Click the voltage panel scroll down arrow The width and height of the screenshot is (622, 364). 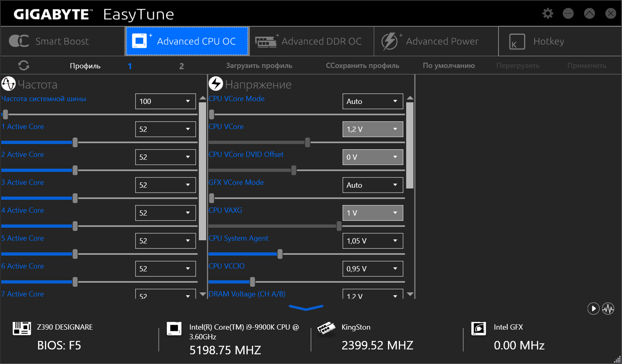[410, 294]
